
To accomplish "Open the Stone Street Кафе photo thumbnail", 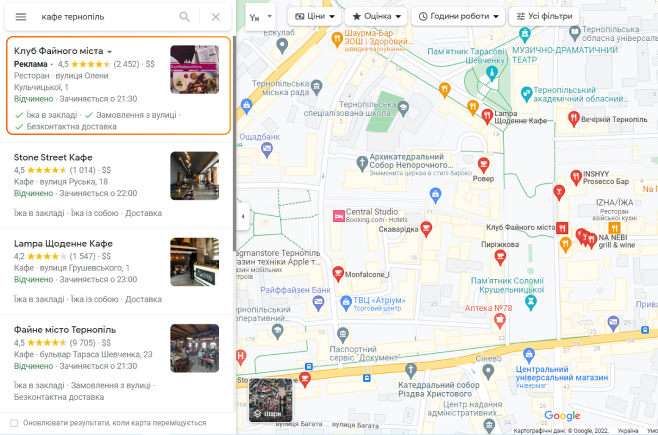I will click(x=194, y=176).
